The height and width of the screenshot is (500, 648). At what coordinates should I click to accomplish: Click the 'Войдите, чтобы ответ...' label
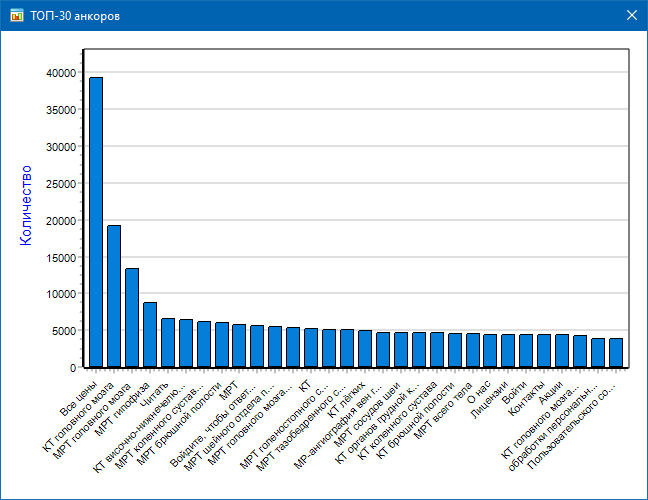213,426
